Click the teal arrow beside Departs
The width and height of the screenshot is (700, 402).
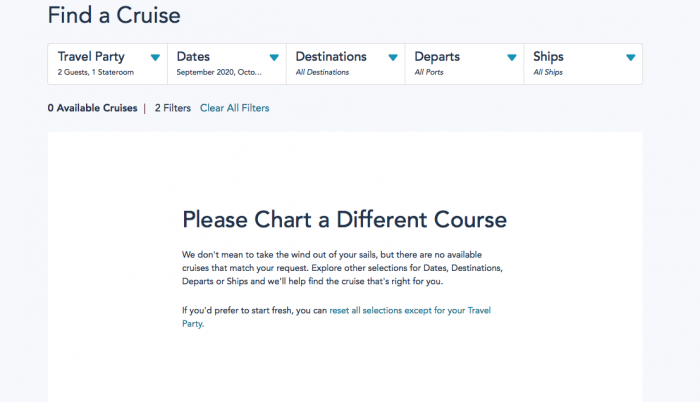coord(512,58)
